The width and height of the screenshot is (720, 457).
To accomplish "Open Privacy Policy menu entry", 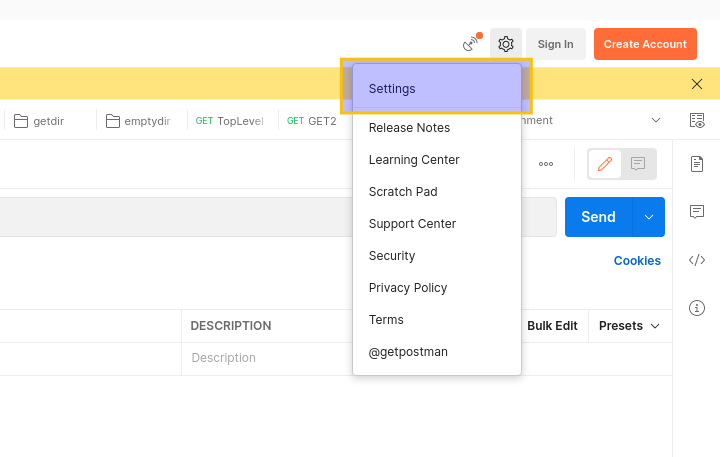I will tap(437, 288).
